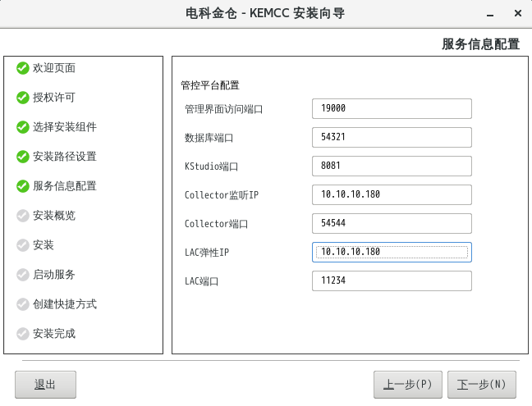
Task: Select the 服务信息配置 step in sidebar
Action: point(65,186)
